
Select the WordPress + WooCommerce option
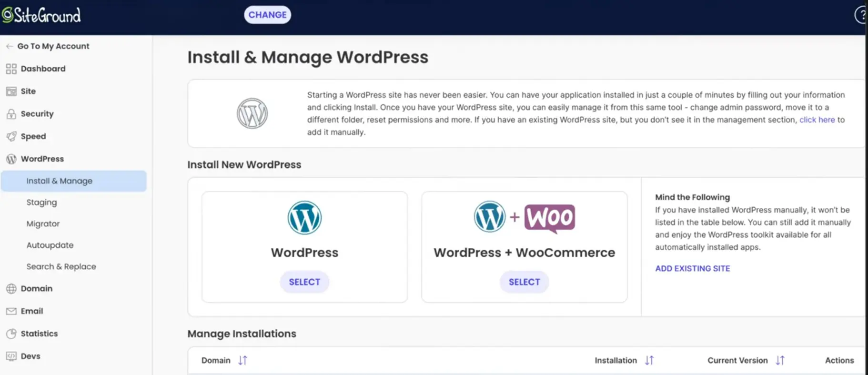524,282
